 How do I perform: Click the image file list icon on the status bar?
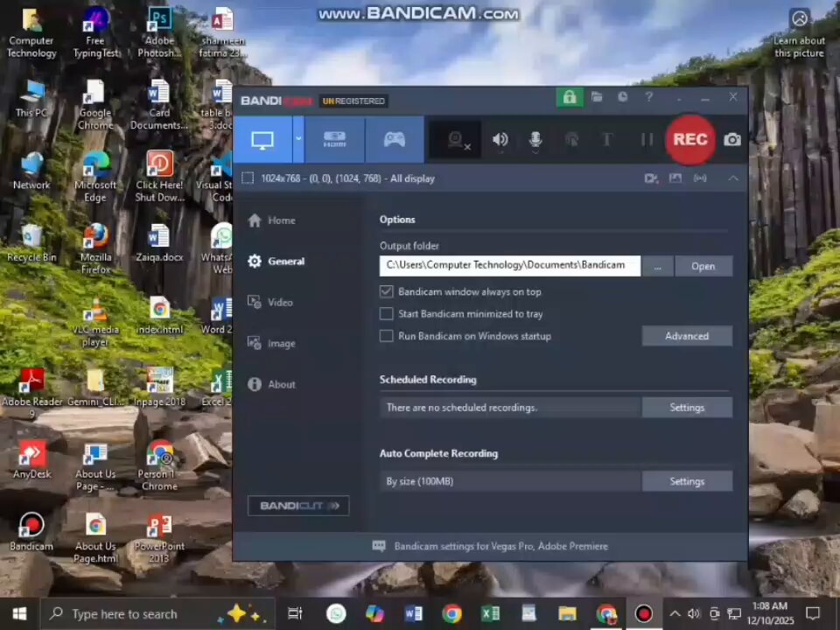pyautogui.click(x=675, y=178)
